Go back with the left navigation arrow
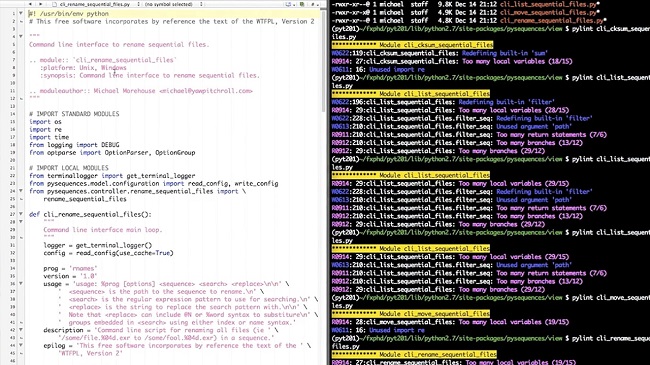 [x=30, y=4]
